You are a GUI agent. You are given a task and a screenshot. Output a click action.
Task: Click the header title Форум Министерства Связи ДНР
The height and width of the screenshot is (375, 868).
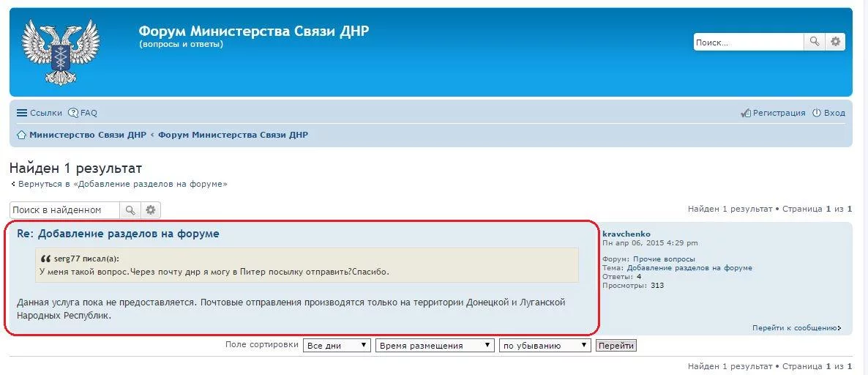pos(253,31)
